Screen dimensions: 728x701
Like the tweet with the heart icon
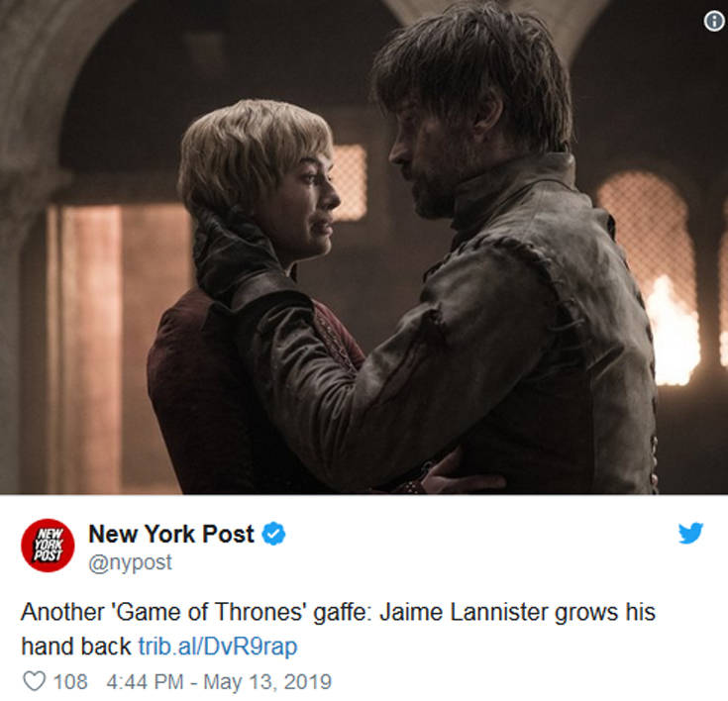pos(35,681)
